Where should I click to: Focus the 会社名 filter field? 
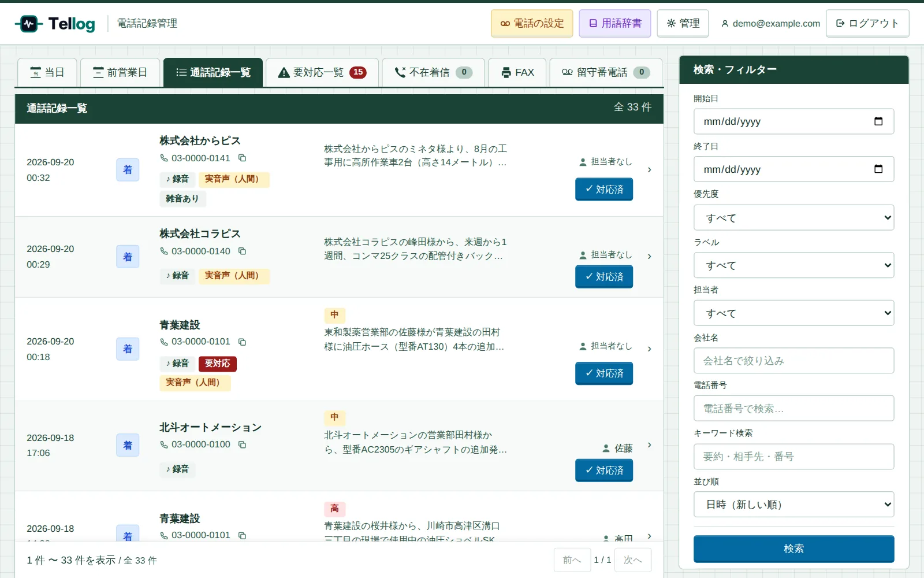(x=793, y=361)
